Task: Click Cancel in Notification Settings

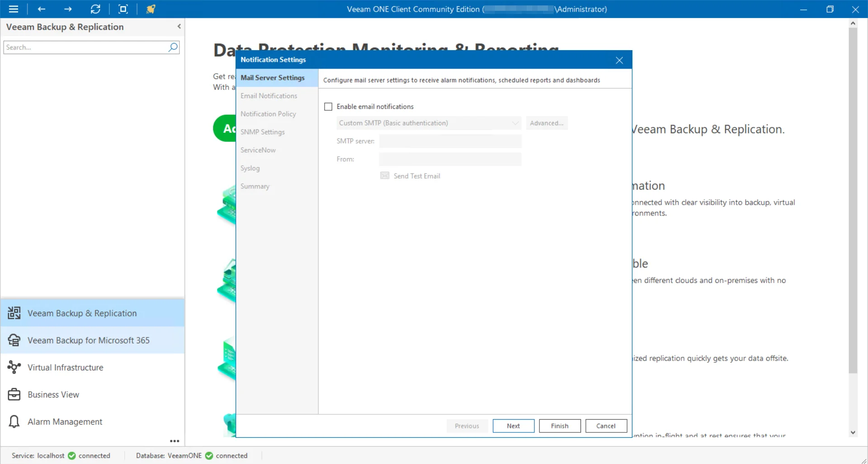Action: [x=606, y=426]
